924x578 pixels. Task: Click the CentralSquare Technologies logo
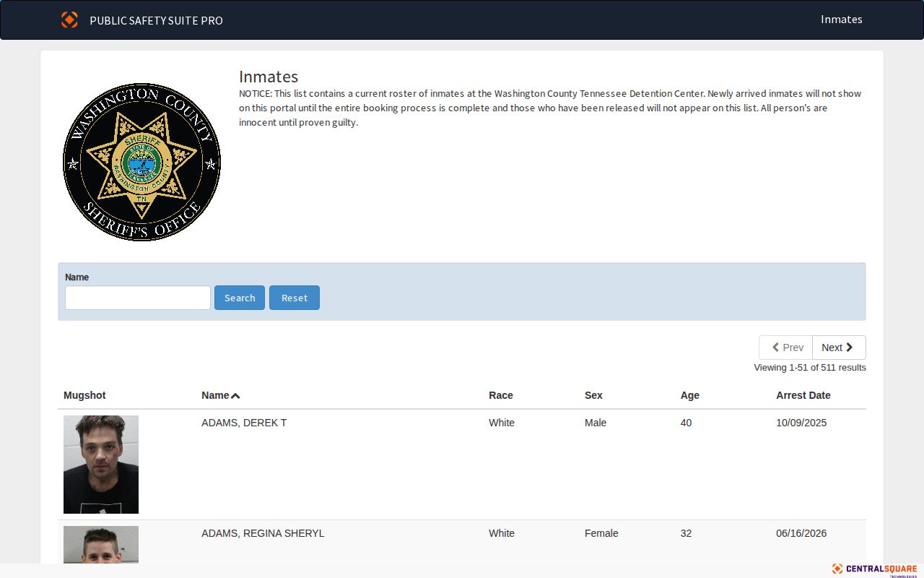click(x=874, y=570)
